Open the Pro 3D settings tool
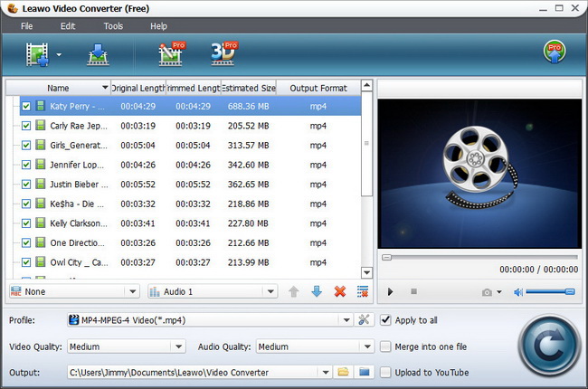Image resolution: width=588 pixels, height=389 pixels. 223,53
